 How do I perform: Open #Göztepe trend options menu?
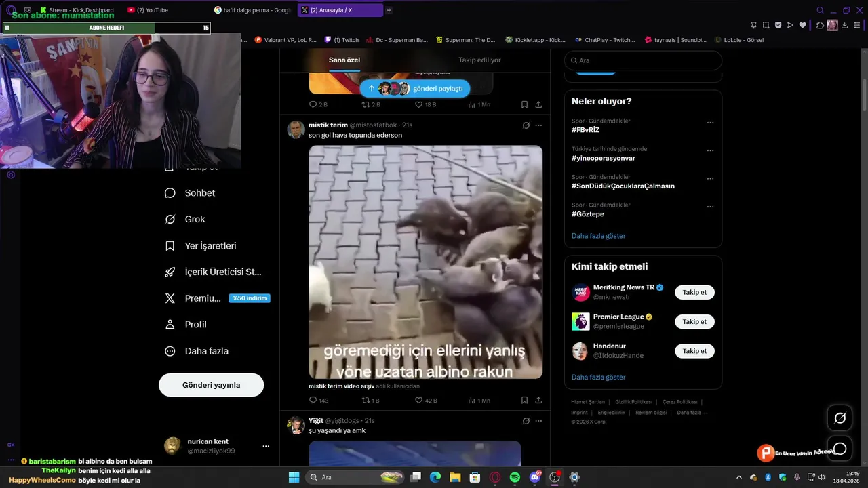(x=710, y=207)
